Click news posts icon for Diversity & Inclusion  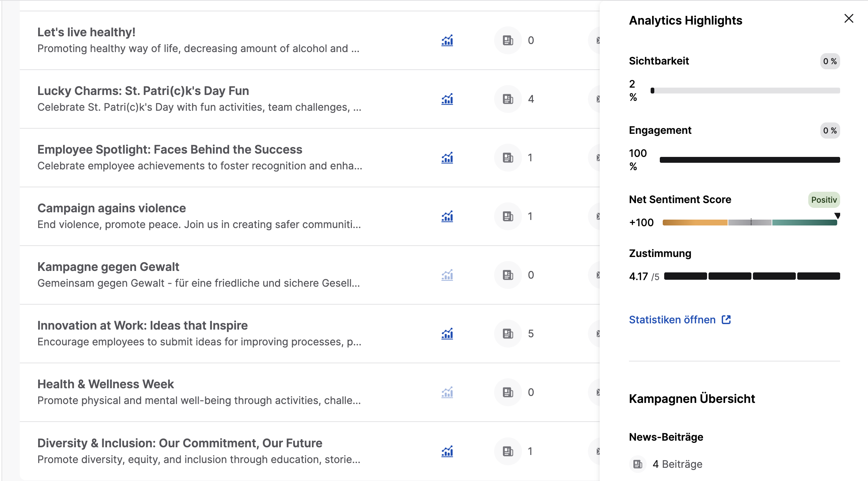point(508,451)
